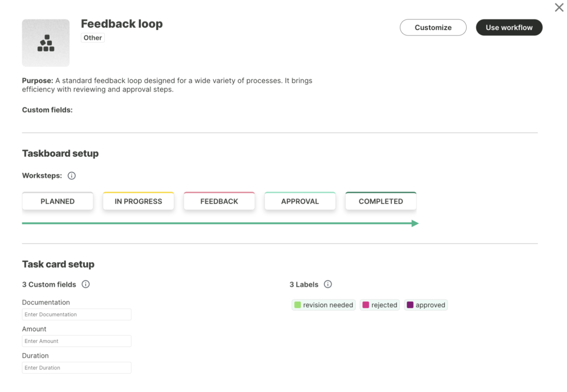Click the Other category tag

(93, 38)
